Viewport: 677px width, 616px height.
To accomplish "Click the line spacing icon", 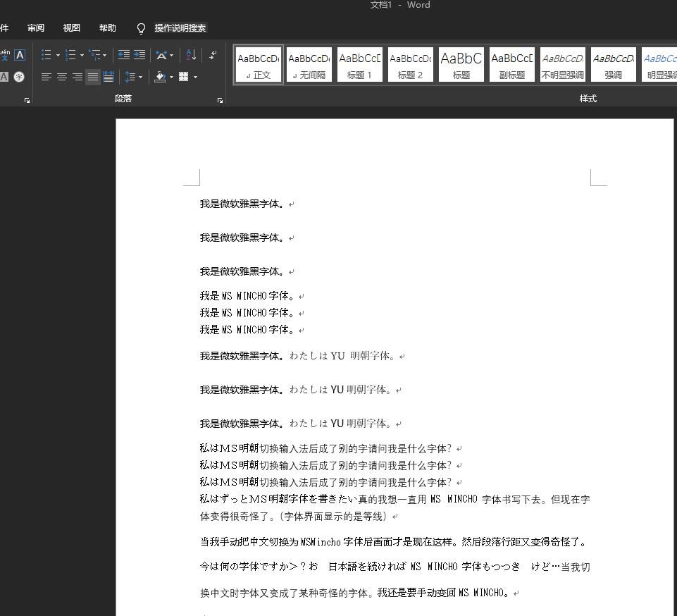I will [130, 77].
